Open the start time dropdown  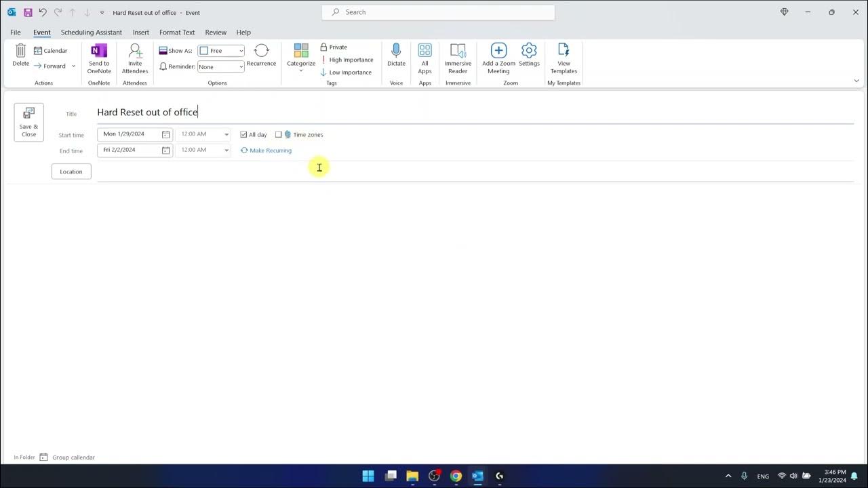click(226, 134)
